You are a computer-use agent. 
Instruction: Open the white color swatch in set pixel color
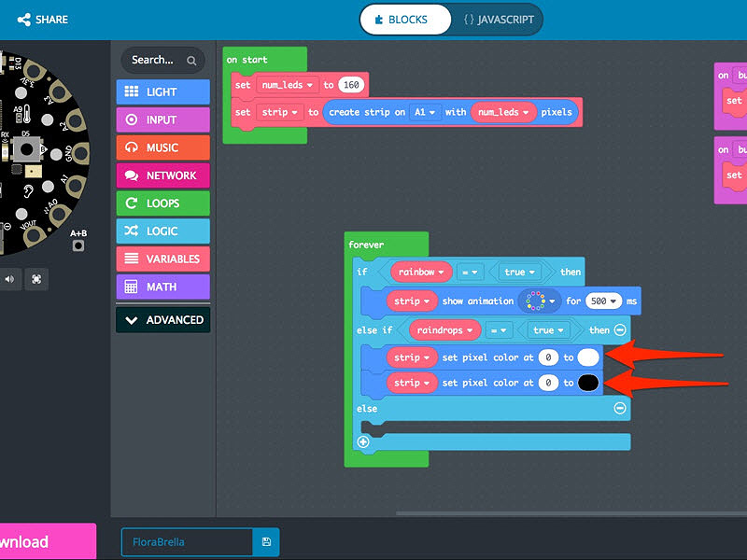pyautogui.click(x=589, y=357)
